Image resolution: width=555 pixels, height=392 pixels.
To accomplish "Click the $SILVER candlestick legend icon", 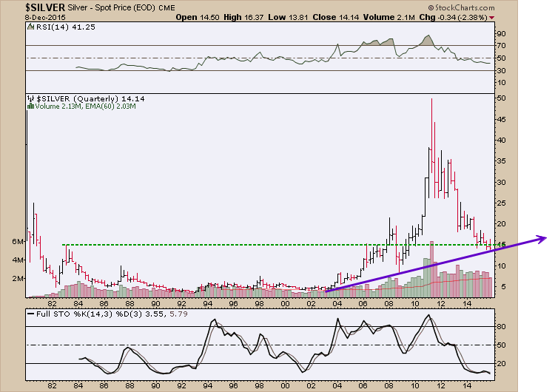I will (30, 98).
